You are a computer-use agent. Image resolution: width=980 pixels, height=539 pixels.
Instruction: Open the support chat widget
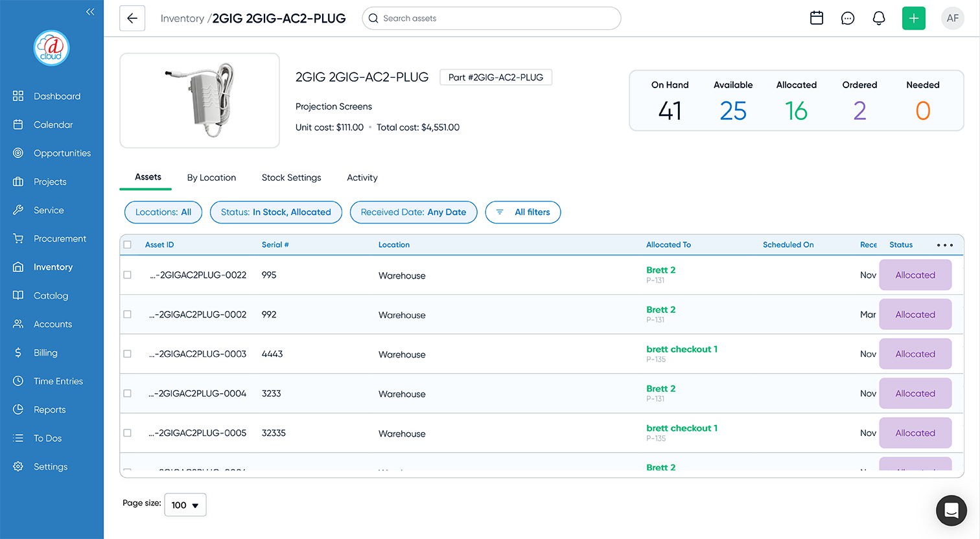pos(951,510)
